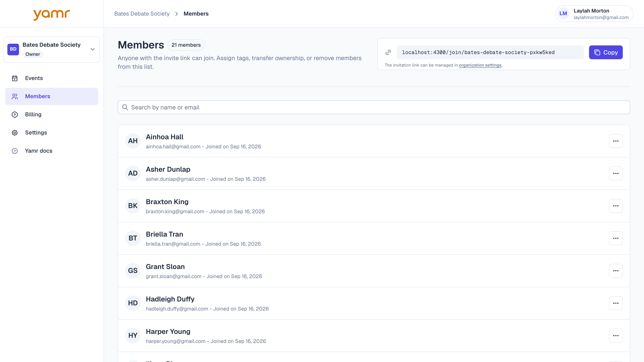
Task: Click the Events calendar icon
Action: [x=15, y=78]
